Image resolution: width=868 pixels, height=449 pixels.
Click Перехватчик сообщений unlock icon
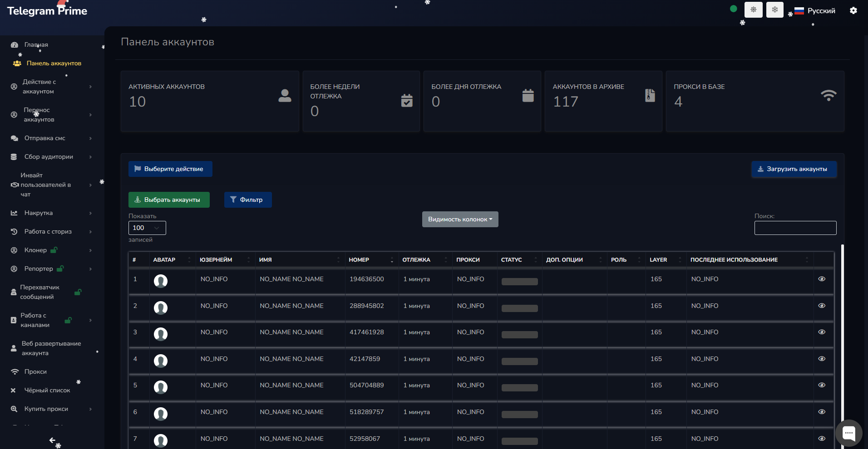point(78,292)
